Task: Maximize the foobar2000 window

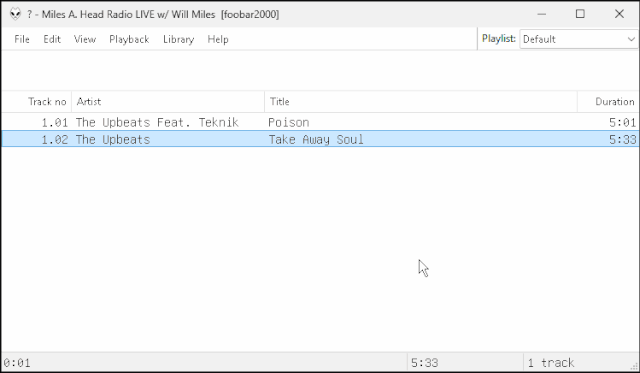Action: [x=580, y=14]
